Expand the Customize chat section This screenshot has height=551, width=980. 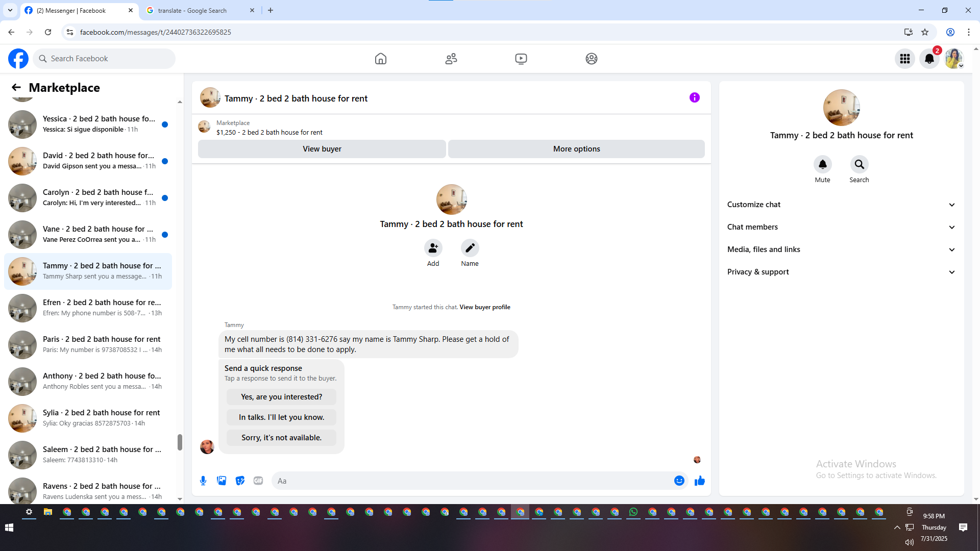pos(841,205)
